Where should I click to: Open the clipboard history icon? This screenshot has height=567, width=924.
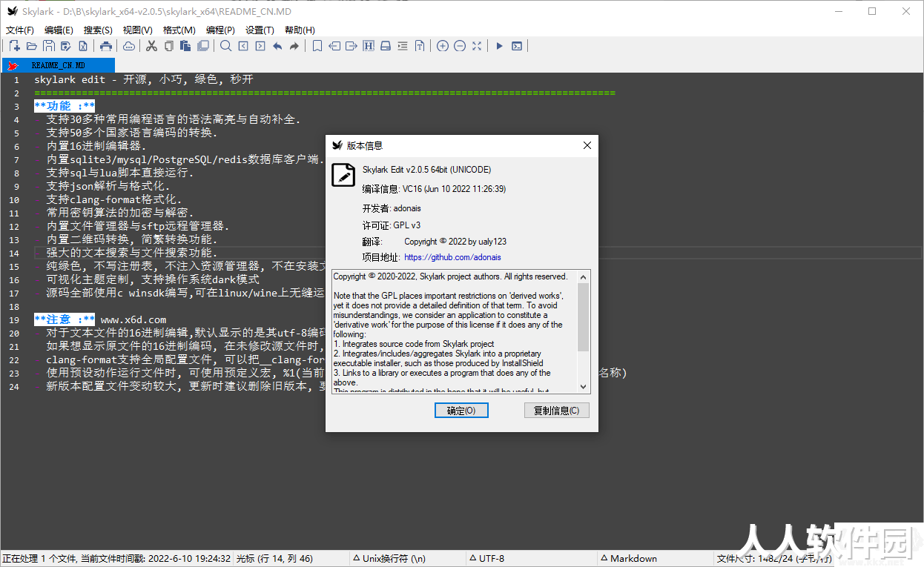pyautogui.click(x=203, y=46)
